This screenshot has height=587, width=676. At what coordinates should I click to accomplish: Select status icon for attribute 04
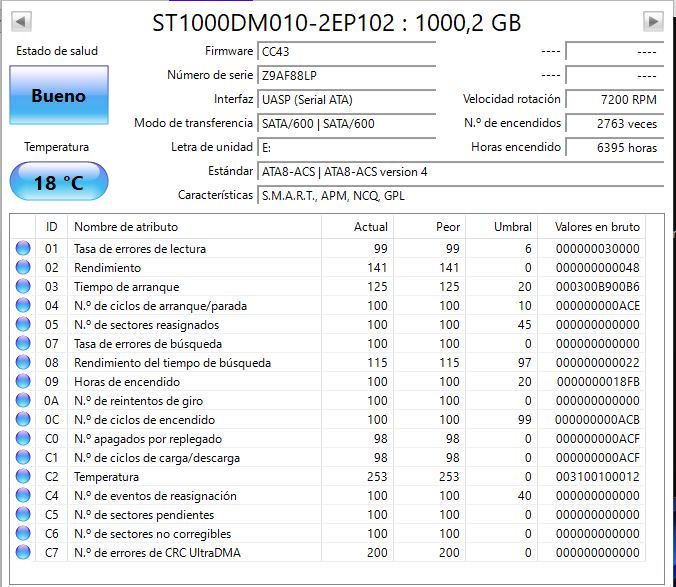(x=23, y=306)
